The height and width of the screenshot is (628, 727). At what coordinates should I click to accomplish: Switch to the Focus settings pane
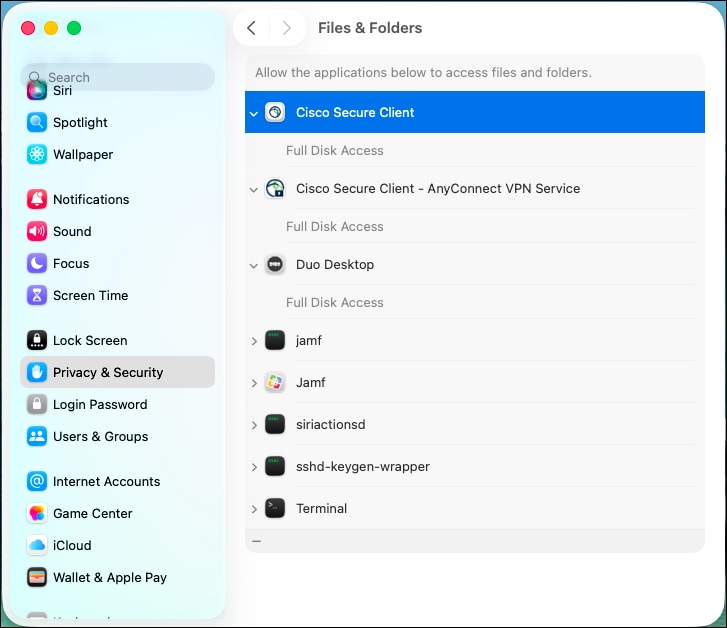pos(117,263)
